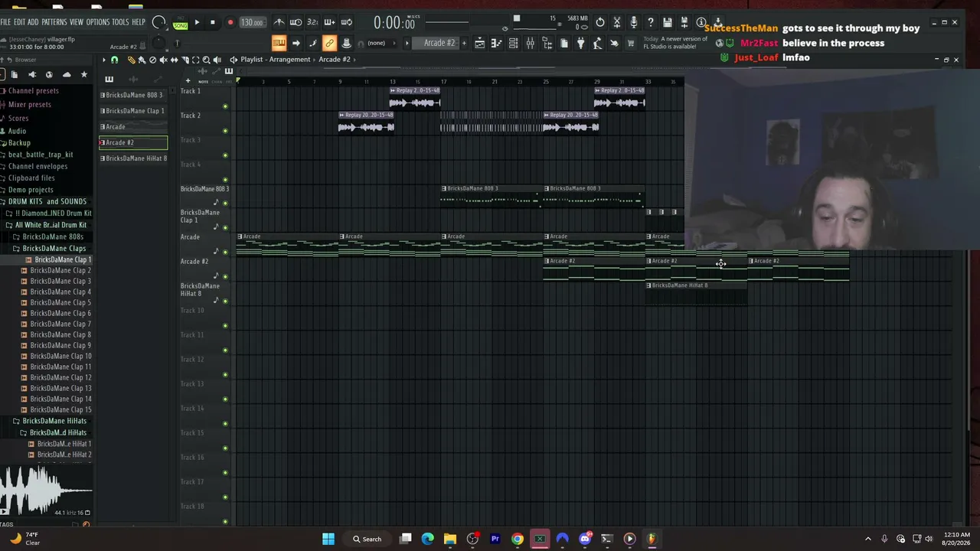980x551 pixels.
Task: Open the EDIT menu
Action: coord(19,22)
